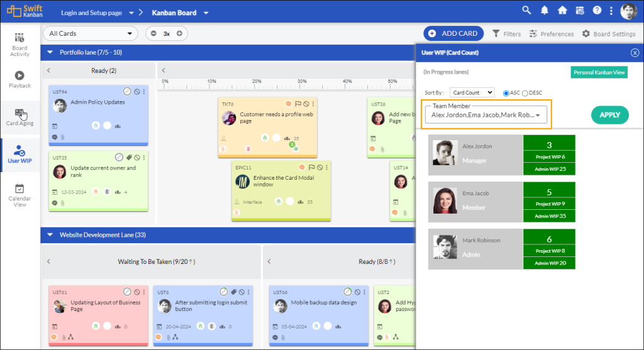The width and height of the screenshot is (644, 350).
Task: Open Personal Kanban View
Action: [x=599, y=72]
